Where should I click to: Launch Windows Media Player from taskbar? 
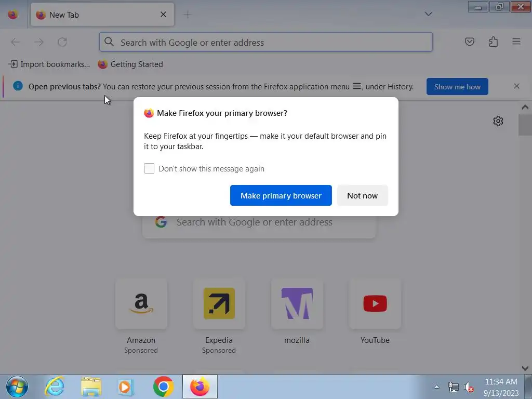pos(126,387)
